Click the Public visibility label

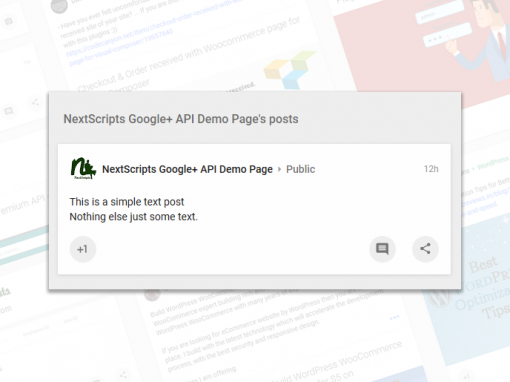click(x=300, y=169)
